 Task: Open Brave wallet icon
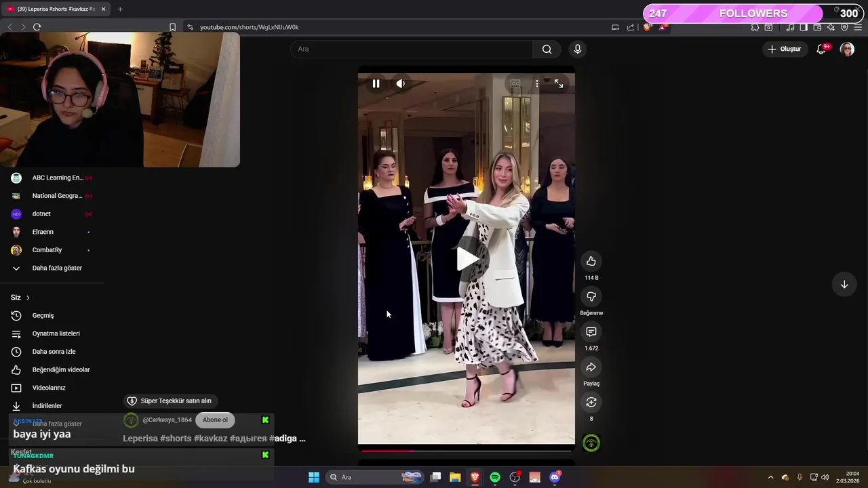[817, 27]
